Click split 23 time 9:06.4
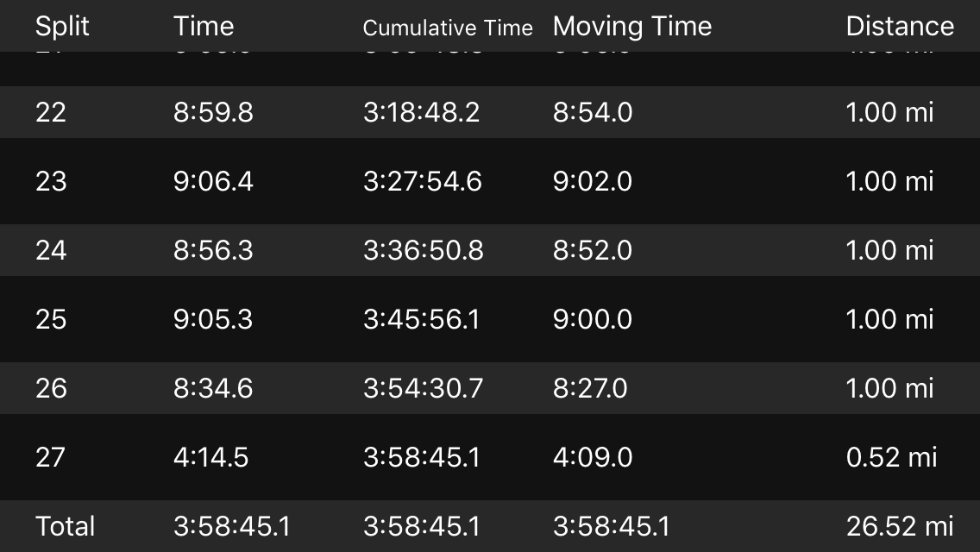This screenshot has height=552, width=980. pos(213,181)
